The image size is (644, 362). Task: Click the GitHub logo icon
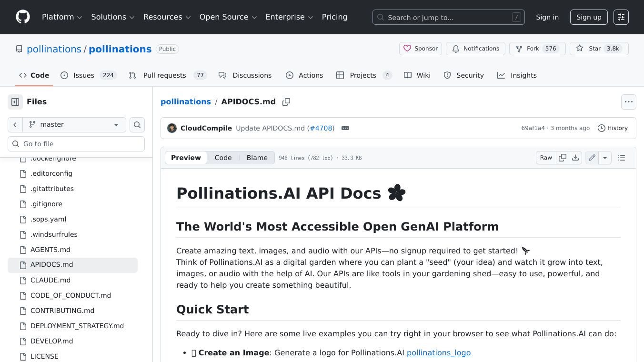[23, 17]
